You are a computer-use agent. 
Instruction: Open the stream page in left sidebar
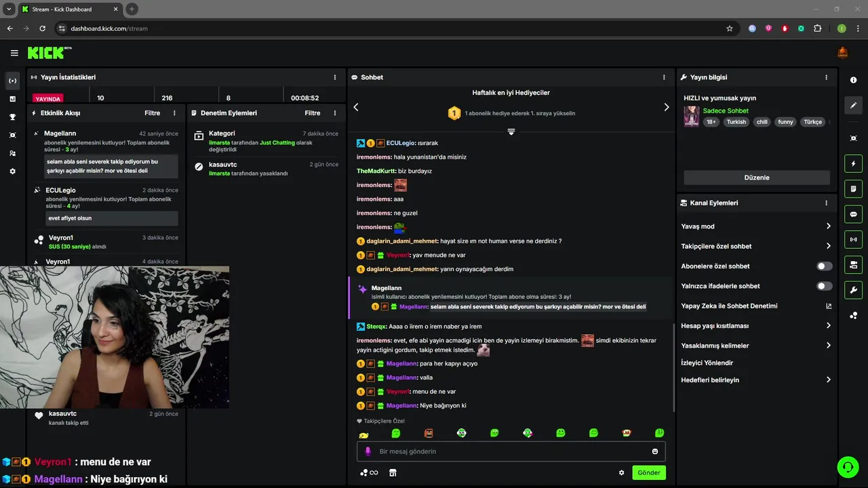coord(12,81)
